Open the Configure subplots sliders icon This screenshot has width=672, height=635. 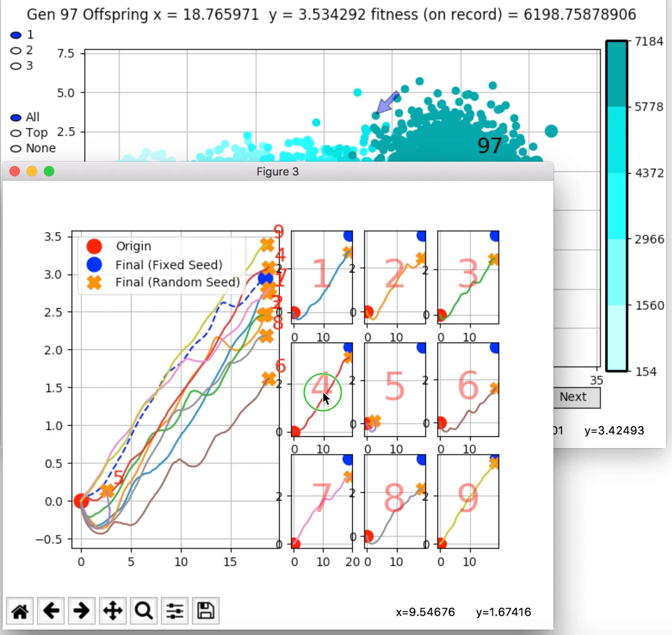point(175,611)
